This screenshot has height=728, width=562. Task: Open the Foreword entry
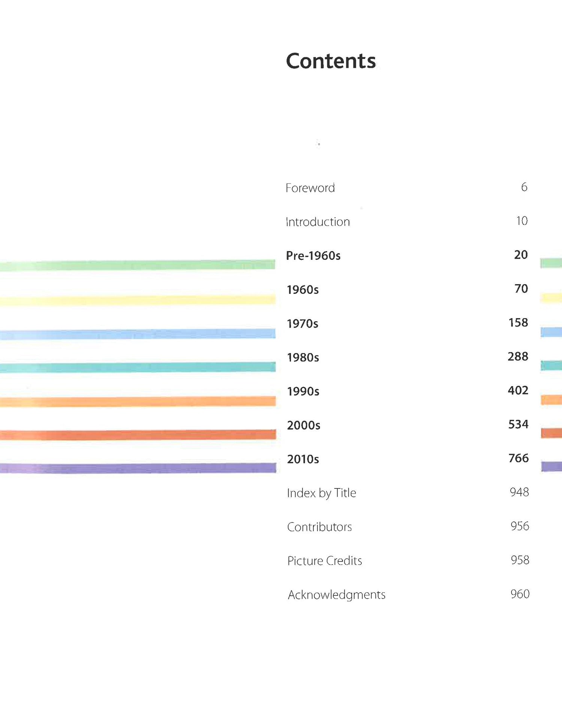[x=310, y=188]
